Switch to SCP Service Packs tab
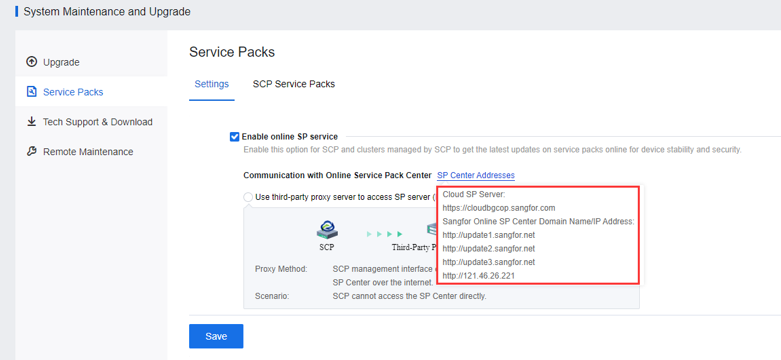 coord(294,84)
